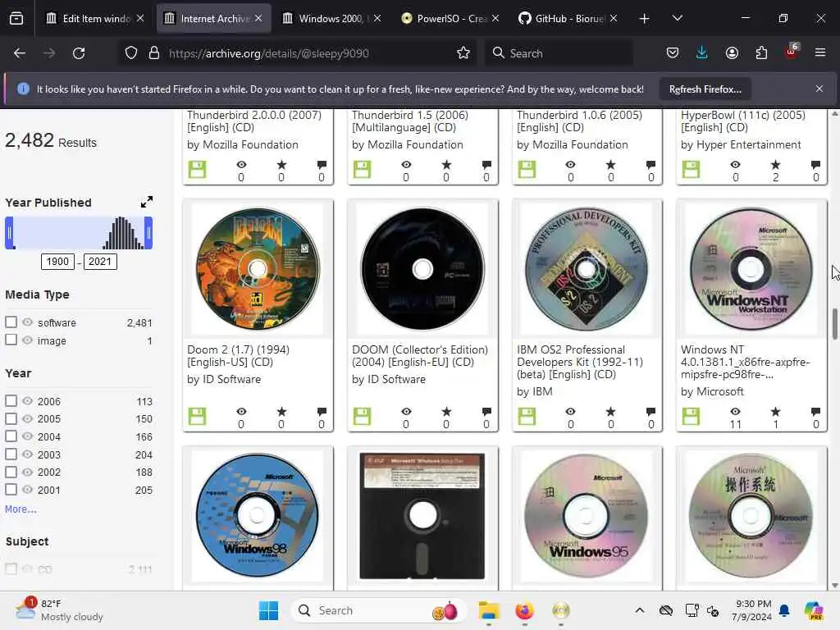Check the 2005 year filter
Viewport: 840px width, 630px height.
(11, 418)
